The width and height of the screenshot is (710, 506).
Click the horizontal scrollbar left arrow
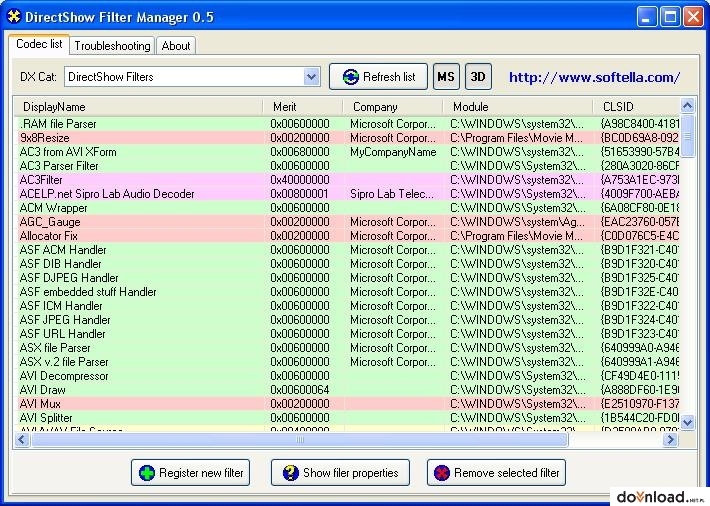point(22,439)
